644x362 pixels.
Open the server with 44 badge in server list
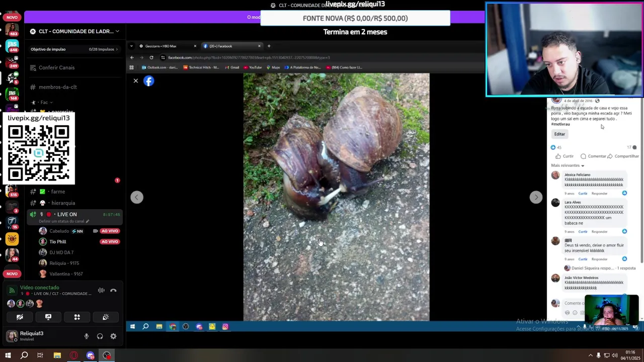12,255
